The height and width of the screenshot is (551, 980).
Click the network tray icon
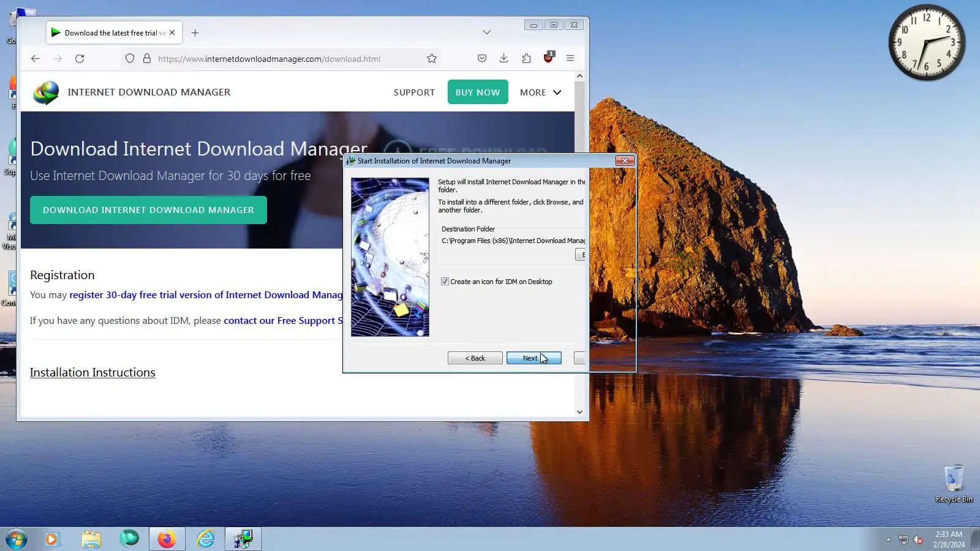tap(903, 539)
